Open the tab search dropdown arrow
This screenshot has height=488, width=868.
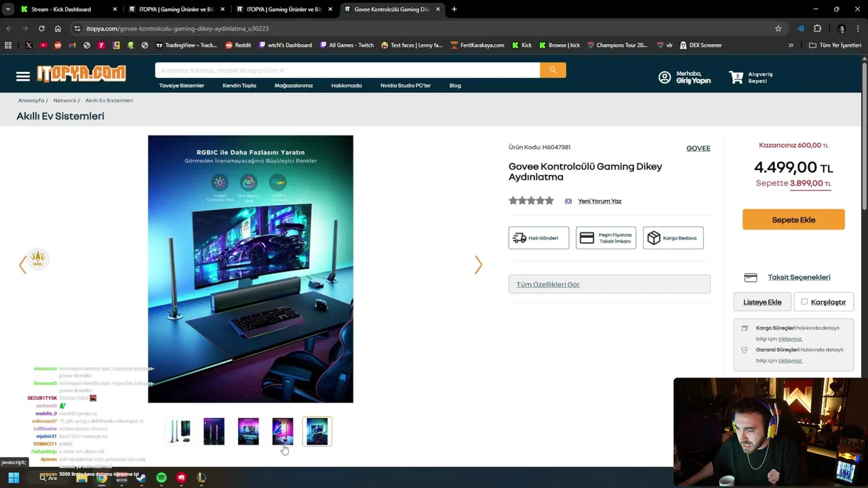point(7,9)
